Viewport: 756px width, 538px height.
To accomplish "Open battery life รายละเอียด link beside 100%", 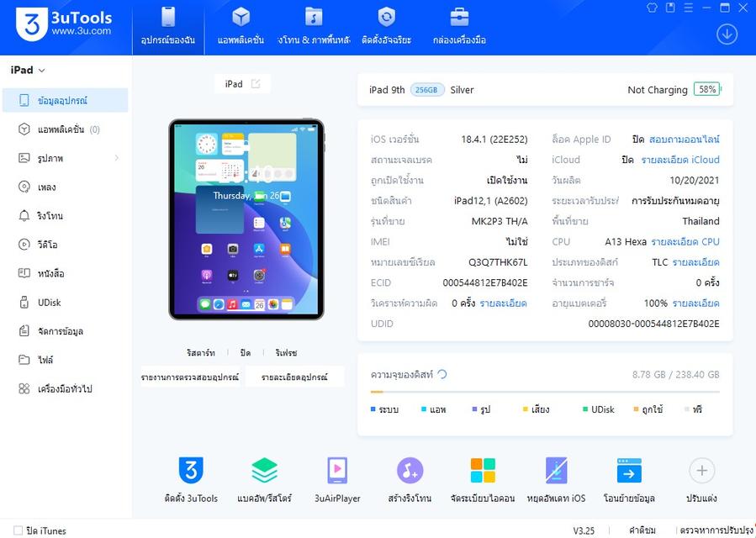I will coord(695,303).
